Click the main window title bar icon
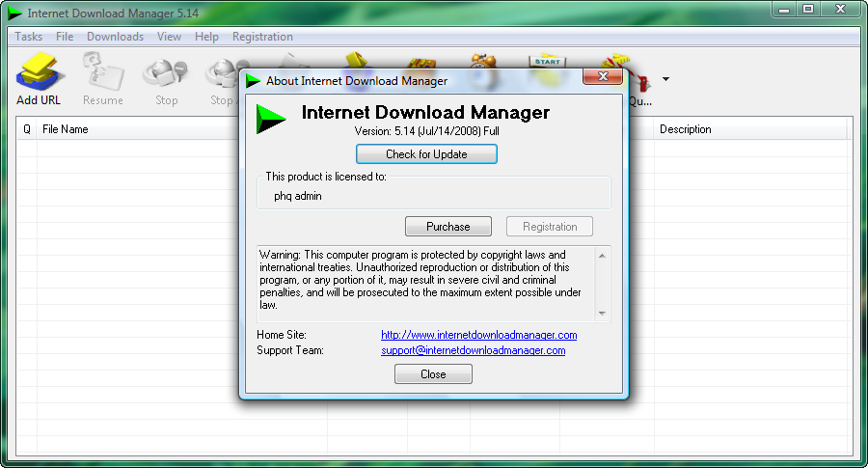 click(14, 13)
